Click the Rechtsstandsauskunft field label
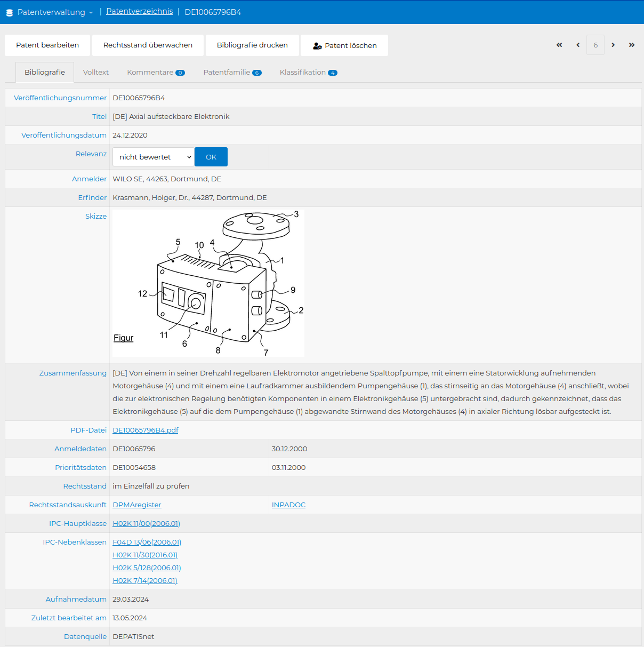The image size is (644, 647). click(x=68, y=505)
